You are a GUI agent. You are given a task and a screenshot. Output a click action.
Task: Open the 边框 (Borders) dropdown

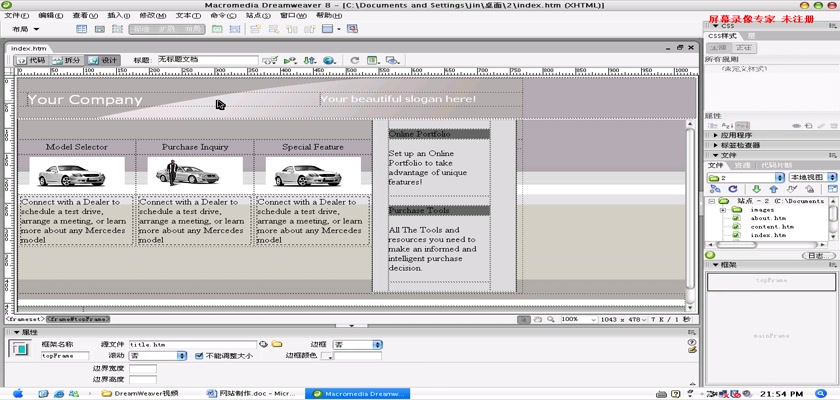tap(357, 345)
